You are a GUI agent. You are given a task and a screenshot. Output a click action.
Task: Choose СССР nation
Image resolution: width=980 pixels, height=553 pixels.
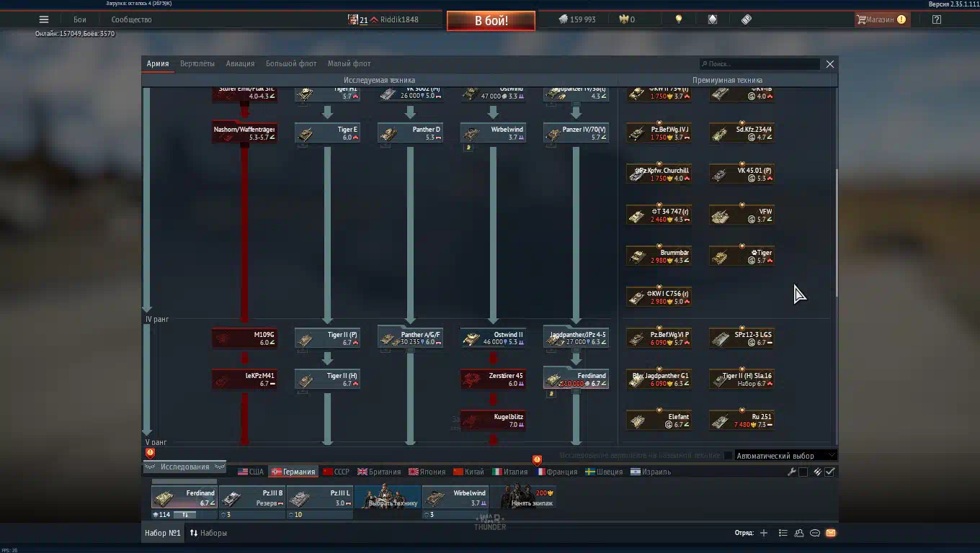(x=336, y=472)
